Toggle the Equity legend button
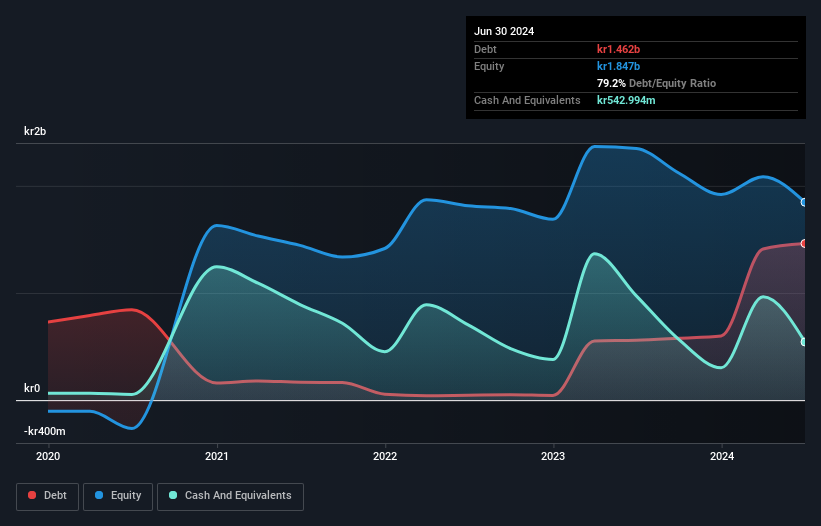 (x=118, y=496)
